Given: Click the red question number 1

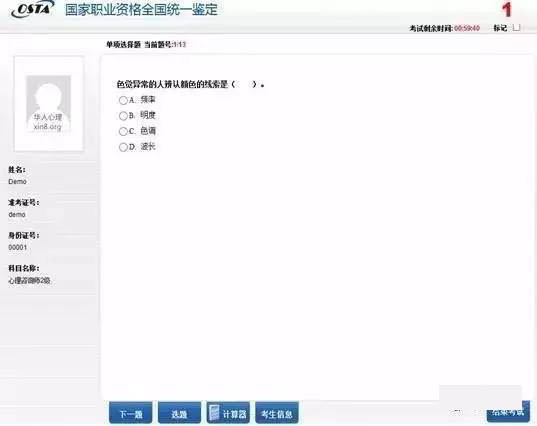Looking at the screenshot, I should click(x=507, y=10).
